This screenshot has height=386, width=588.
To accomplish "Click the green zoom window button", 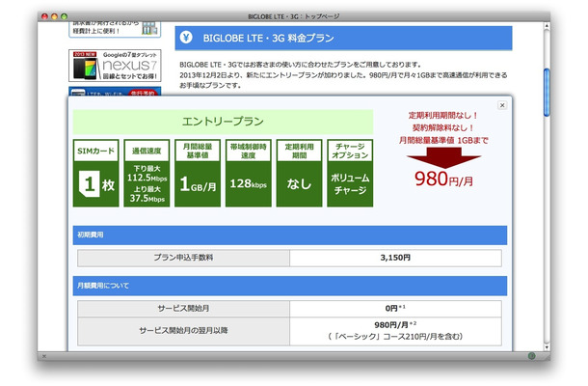I will 65,16.
